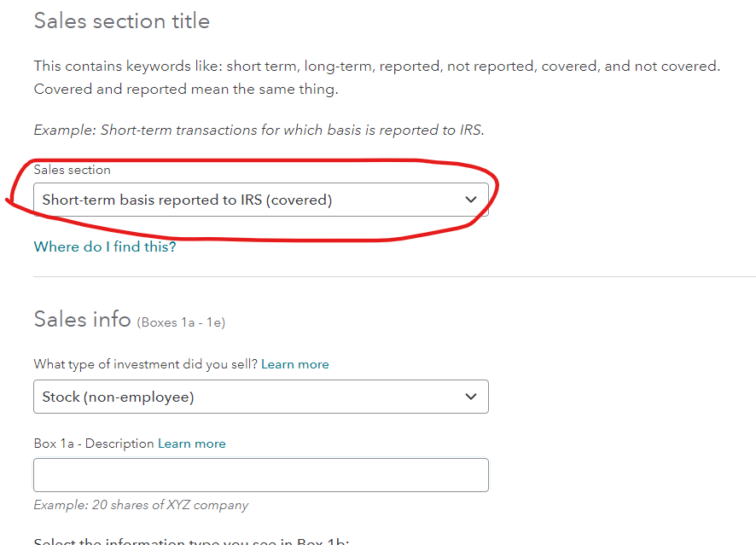Expand the Stock (non-employee) investment type dropdown
756x545 pixels.
260,397
